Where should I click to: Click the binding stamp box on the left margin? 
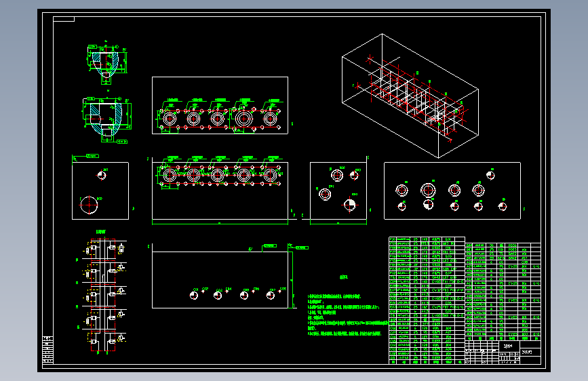tap(47, 350)
